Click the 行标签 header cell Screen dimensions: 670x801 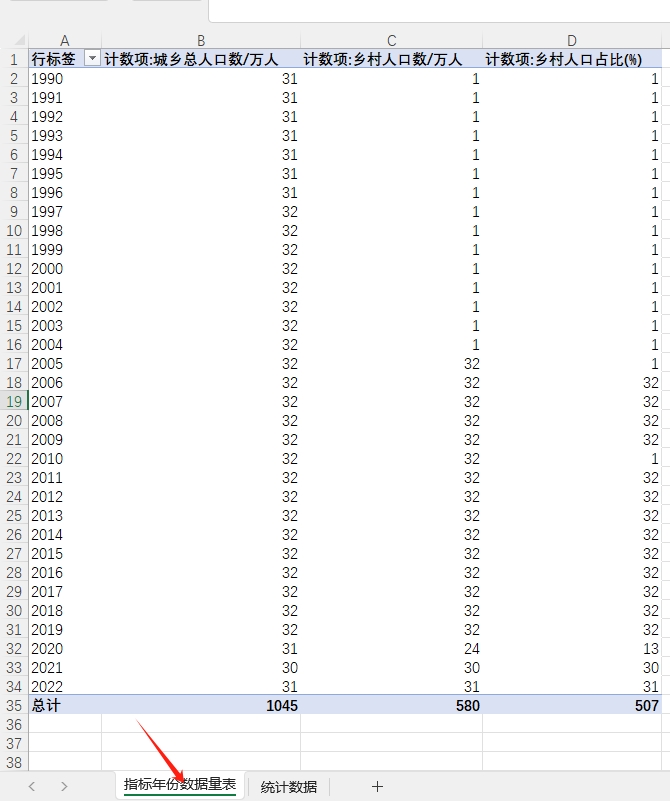[65, 59]
